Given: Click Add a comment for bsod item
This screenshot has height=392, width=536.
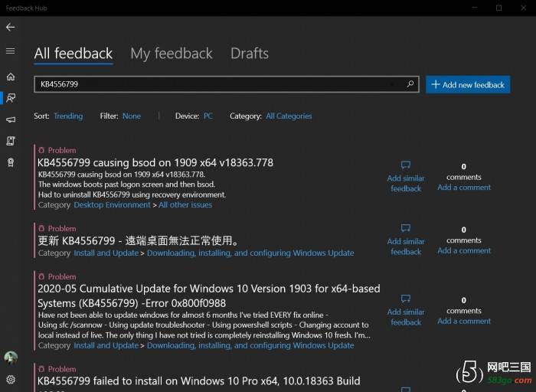Looking at the screenshot, I should tap(464, 188).
